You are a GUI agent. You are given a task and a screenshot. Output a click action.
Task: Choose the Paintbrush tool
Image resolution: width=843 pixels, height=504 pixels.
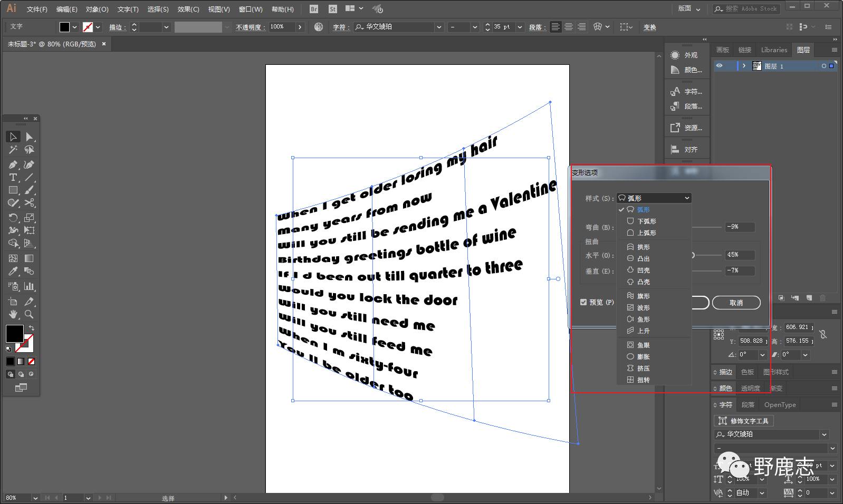pyautogui.click(x=30, y=190)
